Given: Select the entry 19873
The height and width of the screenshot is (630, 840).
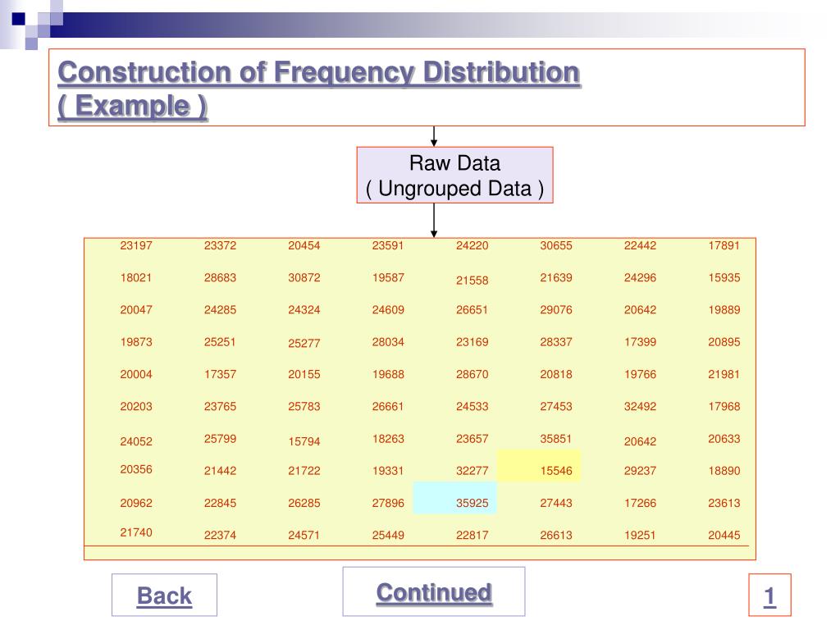Looking at the screenshot, I should click(136, 342).
